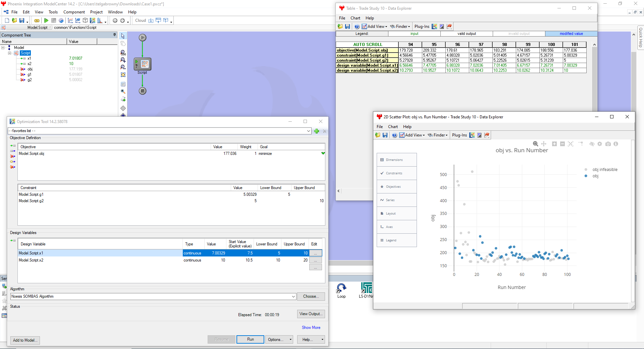Click the gray up arrow toolbar icon
This screenshot has height=349, width=644.
(115, 20)
